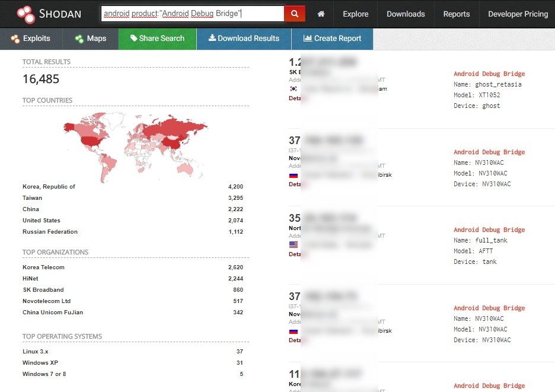Viewport: 555px width, 392px height.
Task: Click the text "Model: AFTT"
Action: [x=473, y=251]
